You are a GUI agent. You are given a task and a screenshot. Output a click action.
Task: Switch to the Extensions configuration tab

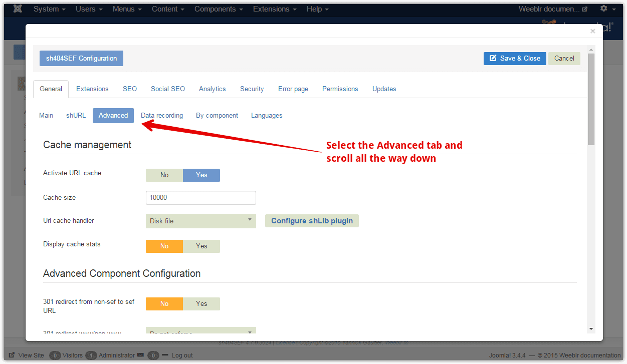pyautogui.click(x=92, y=89)
